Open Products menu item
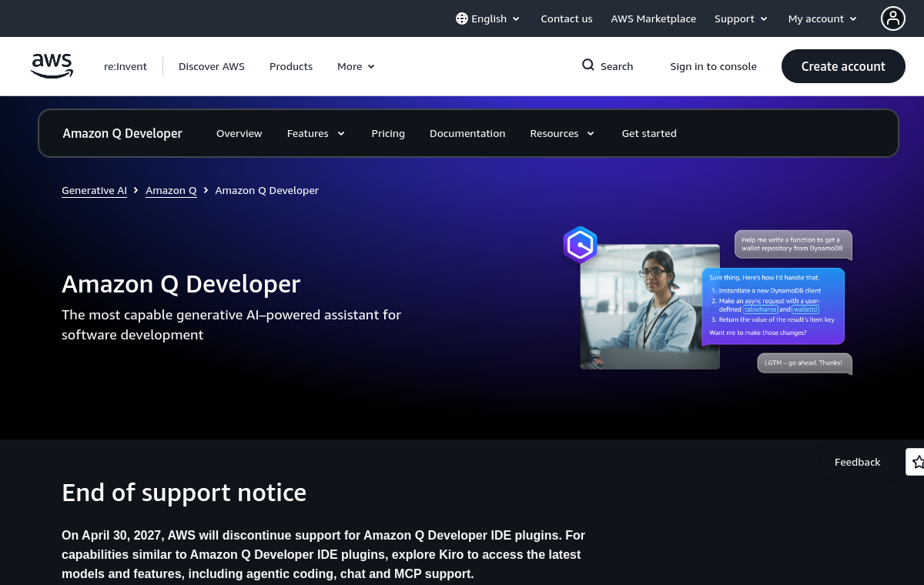The height and width of the screenshot is (585, 924). (291, 66)
